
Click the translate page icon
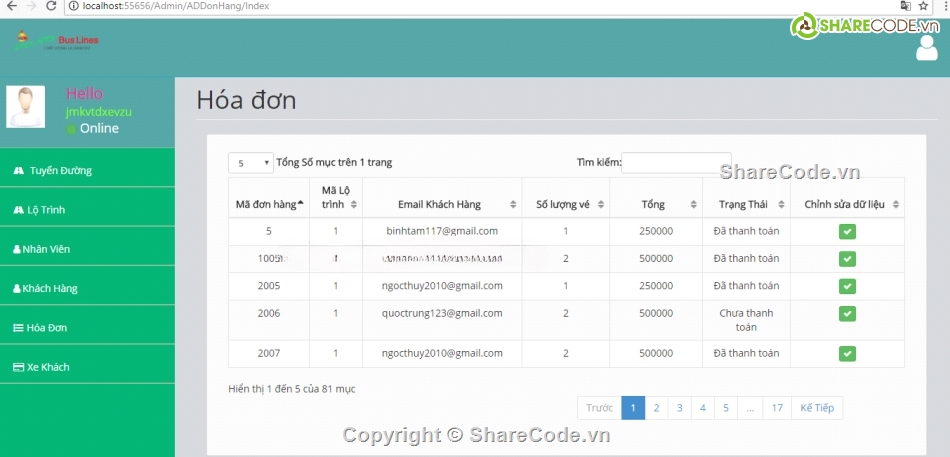905,6
